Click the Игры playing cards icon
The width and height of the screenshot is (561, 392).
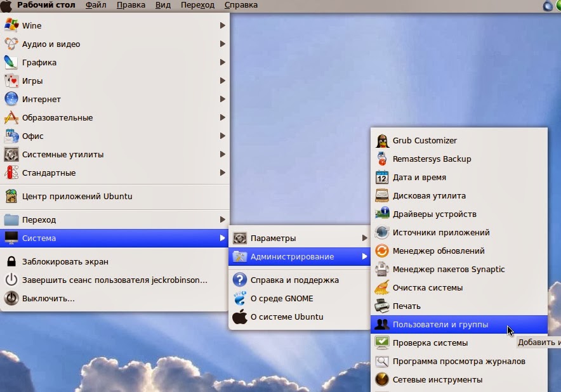[x=11, y=81]
